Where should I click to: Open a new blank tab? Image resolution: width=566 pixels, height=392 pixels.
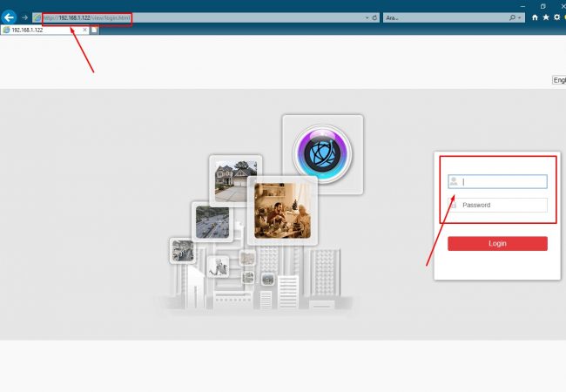[94, 30]
